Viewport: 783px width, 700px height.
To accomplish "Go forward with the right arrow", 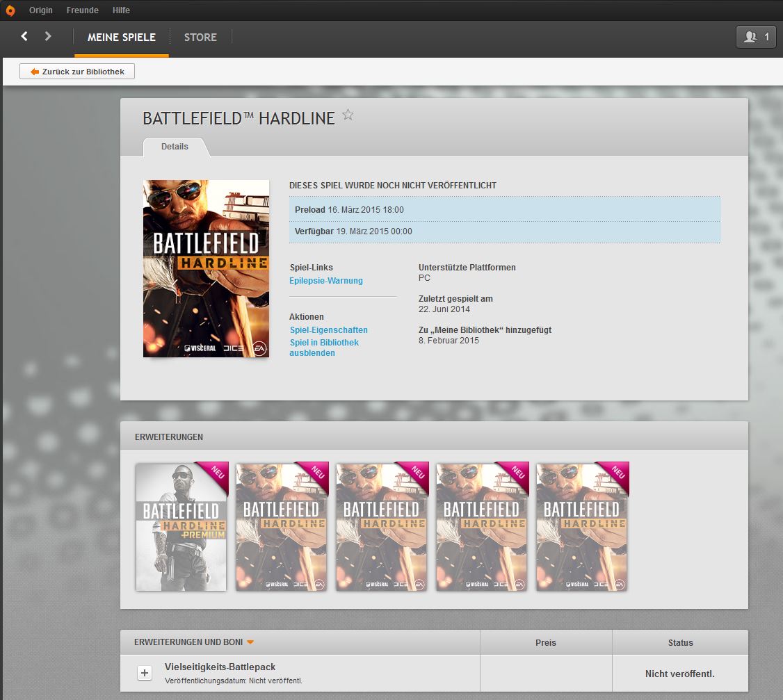I will 48,36.
